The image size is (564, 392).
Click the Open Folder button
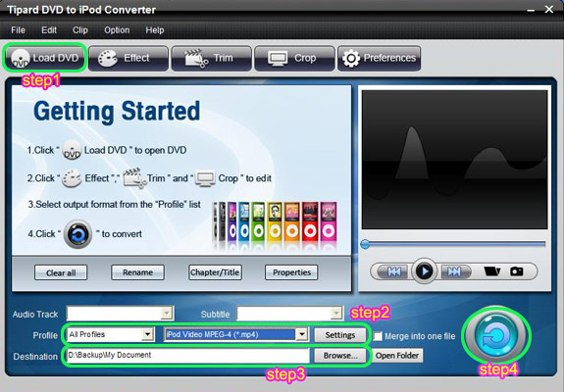tap(397, 356)
